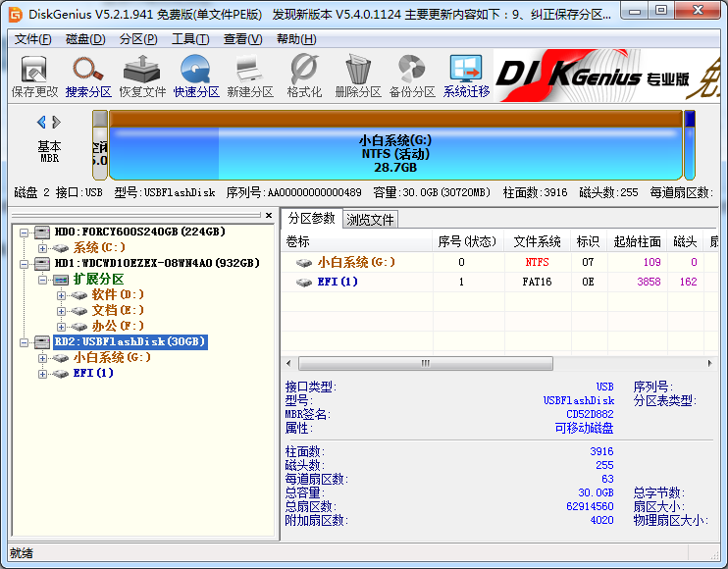The image size is (728, 569).
Task: Click the 文件系统 column header
Action: [537, 241]
